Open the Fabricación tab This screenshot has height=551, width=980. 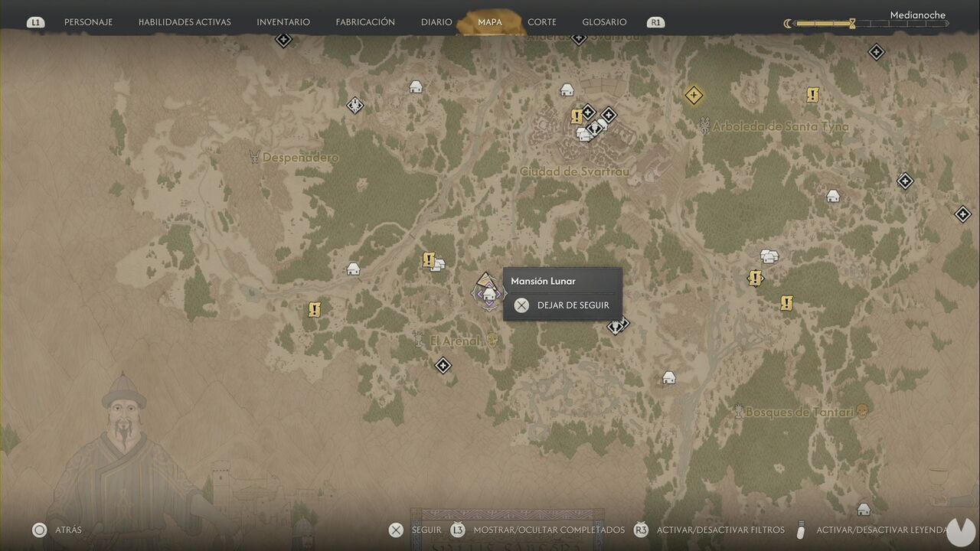[x=365, y=22]
